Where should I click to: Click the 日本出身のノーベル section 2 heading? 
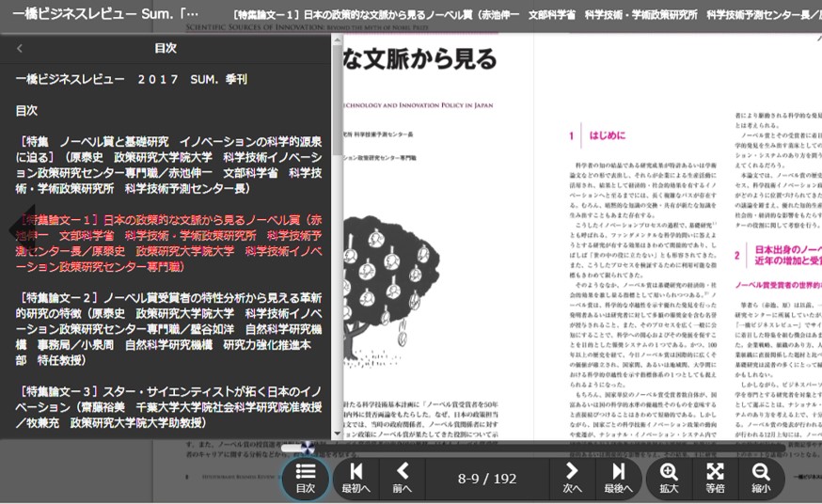click(788, 255)
